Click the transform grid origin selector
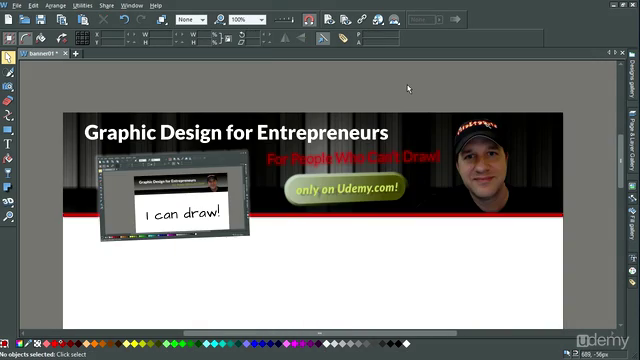 [x=82, y=38]
